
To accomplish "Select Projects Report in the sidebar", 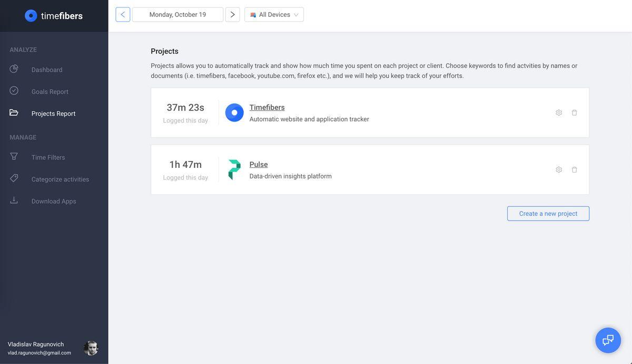I will point(54,114).
